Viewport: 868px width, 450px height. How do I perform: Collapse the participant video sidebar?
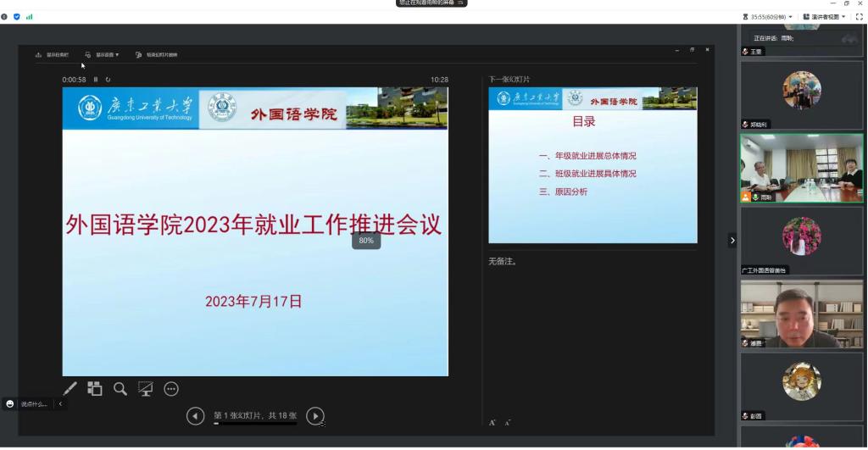coord(732,241)
